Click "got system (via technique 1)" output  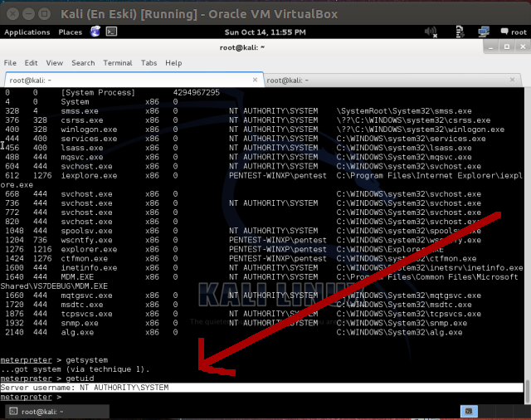click(75, 369)
